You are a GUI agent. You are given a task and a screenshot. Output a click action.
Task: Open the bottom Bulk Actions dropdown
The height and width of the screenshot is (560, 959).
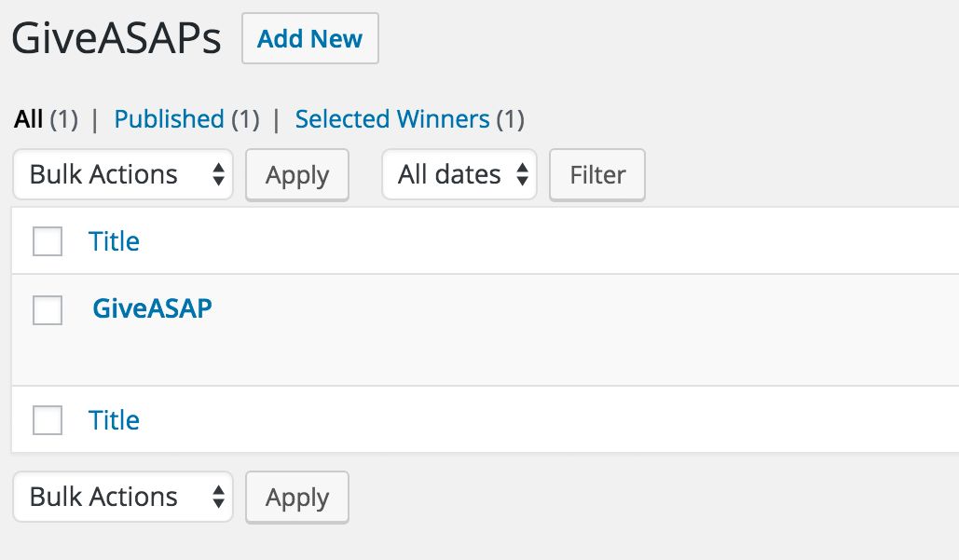122,497
